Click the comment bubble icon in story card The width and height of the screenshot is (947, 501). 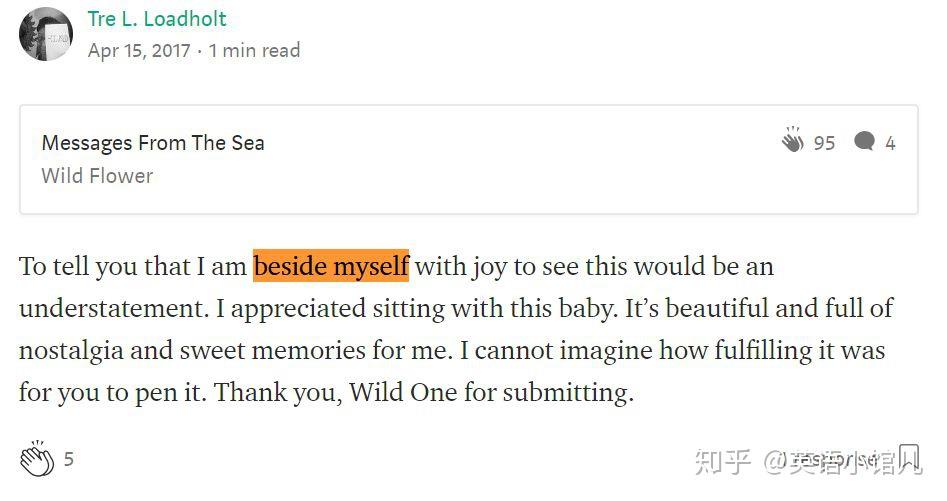click(x=865, y=142)
